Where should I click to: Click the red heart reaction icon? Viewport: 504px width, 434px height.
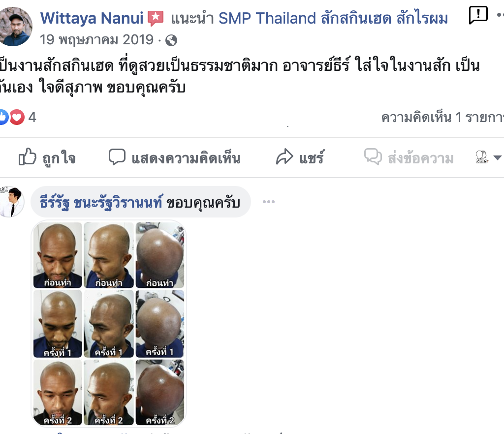17,117
